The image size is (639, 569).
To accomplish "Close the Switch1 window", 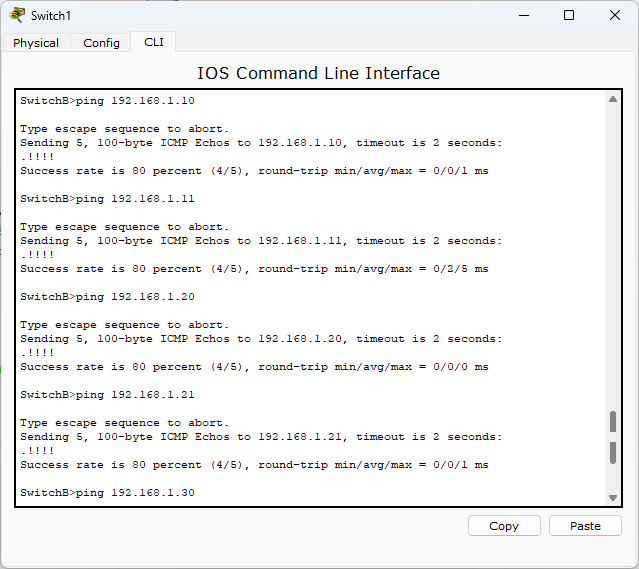I will coord(615,15).
